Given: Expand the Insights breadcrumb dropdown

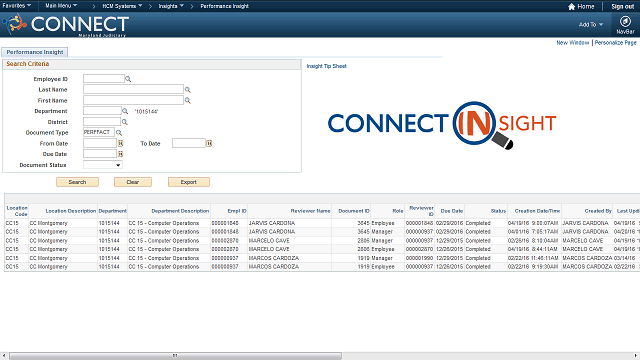Looking at the screenshot, I should point(171,6).
